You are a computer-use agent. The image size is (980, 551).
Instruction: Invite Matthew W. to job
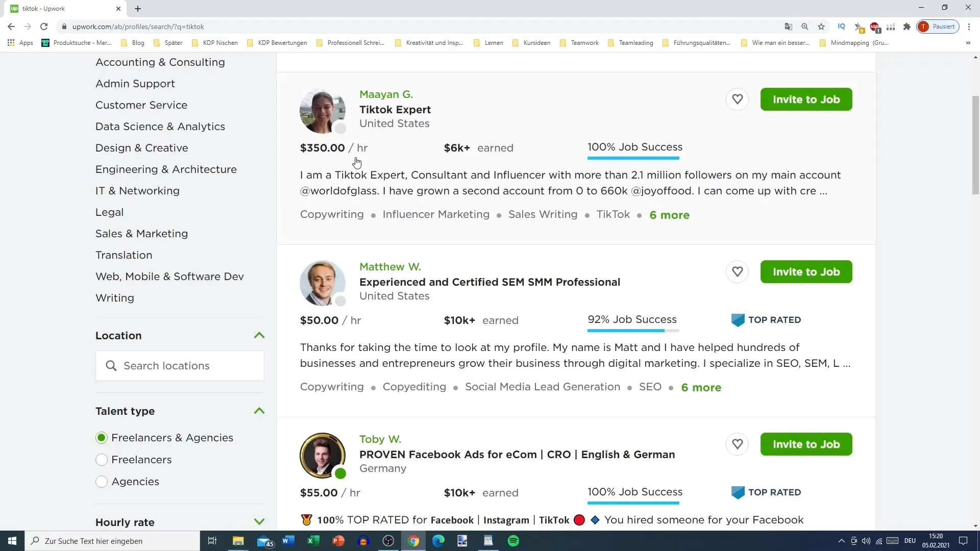pos(806,271)
